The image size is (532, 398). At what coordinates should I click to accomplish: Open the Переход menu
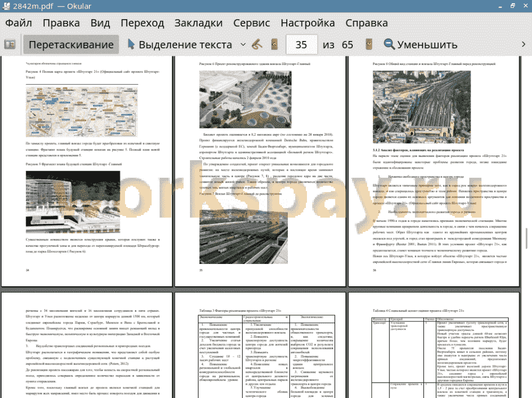pos(142,23)
